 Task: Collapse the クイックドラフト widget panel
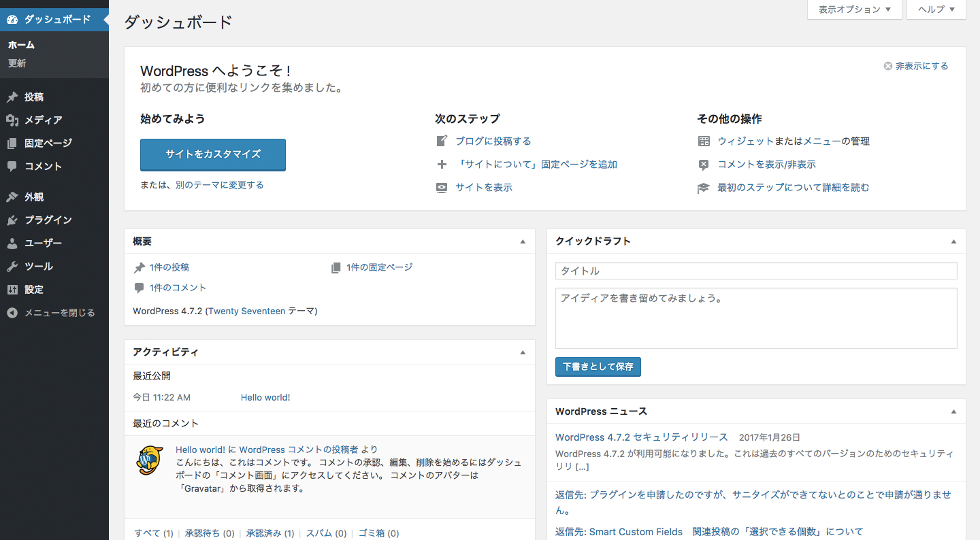pyautogui.click(x=953, y=241)
